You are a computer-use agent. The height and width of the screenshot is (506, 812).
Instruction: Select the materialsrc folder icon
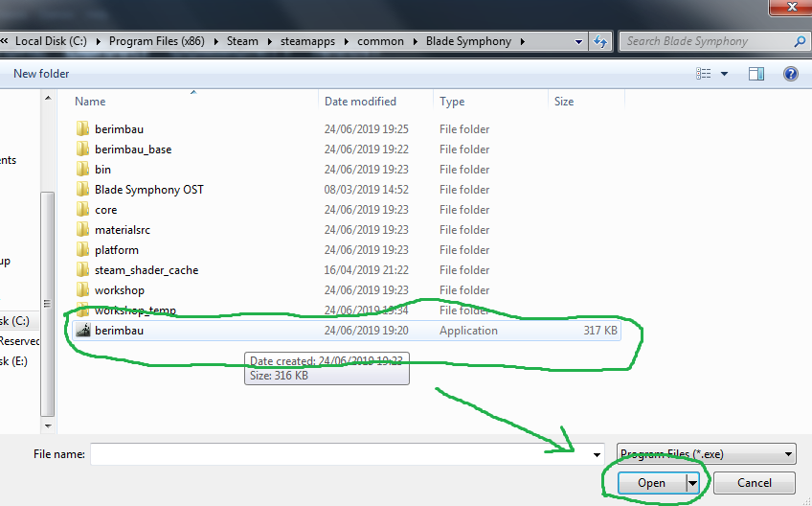click(x=83, y=229)
